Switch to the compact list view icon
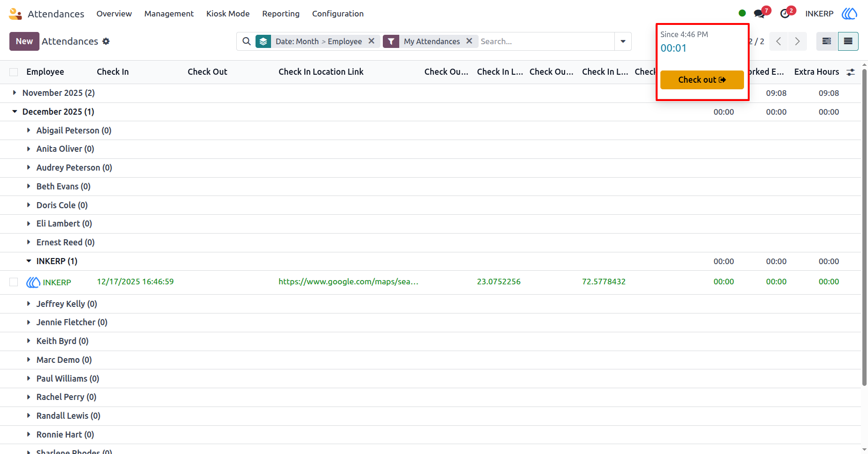This screenshot has height=454, width=868. tap(827, 41)
